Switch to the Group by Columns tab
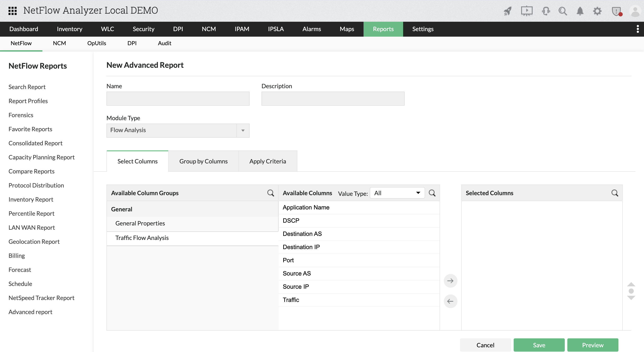This screenshot has width=644, height=352. coord(203,161)
